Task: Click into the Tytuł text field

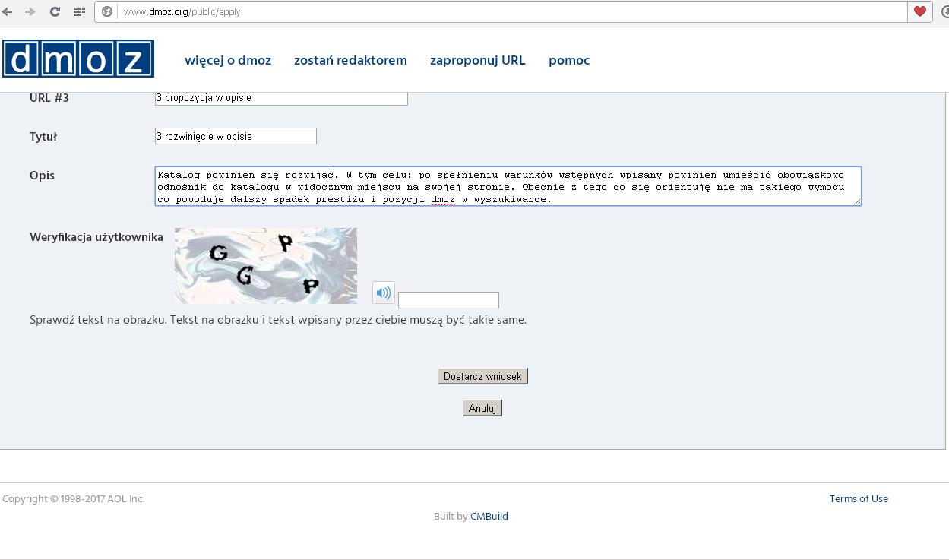Action: pos(236,136)
